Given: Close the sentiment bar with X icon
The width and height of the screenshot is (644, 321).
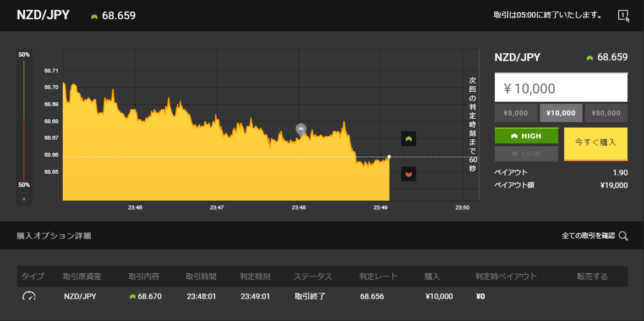Looking at the screenshot, I should click(x=24, y=199).
